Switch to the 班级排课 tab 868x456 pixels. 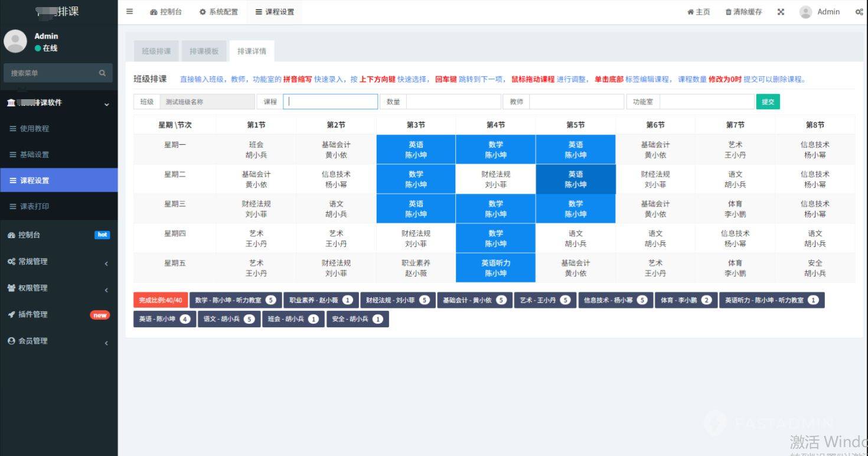156,51
